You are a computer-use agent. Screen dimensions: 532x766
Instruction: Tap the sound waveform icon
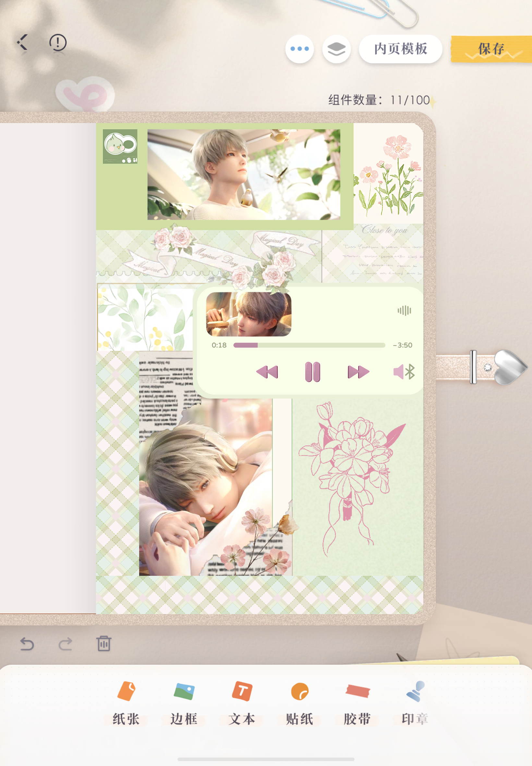click(x=404, y=311)
